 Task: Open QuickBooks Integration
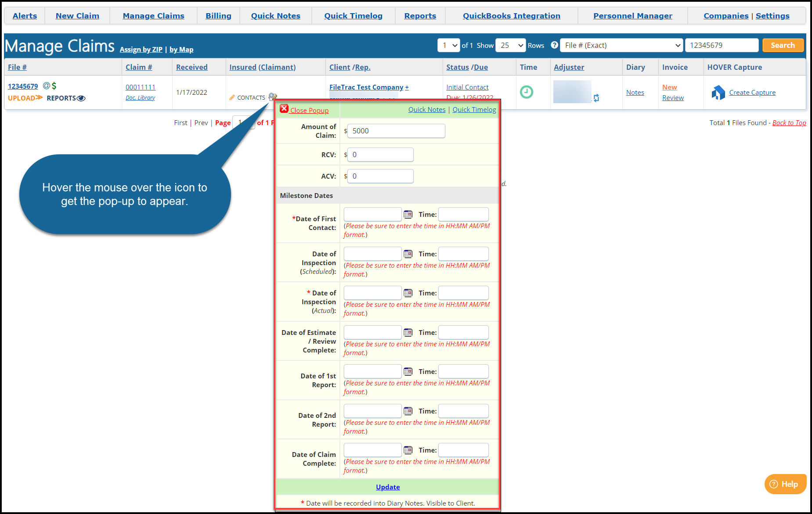click(x=511, y=16)
